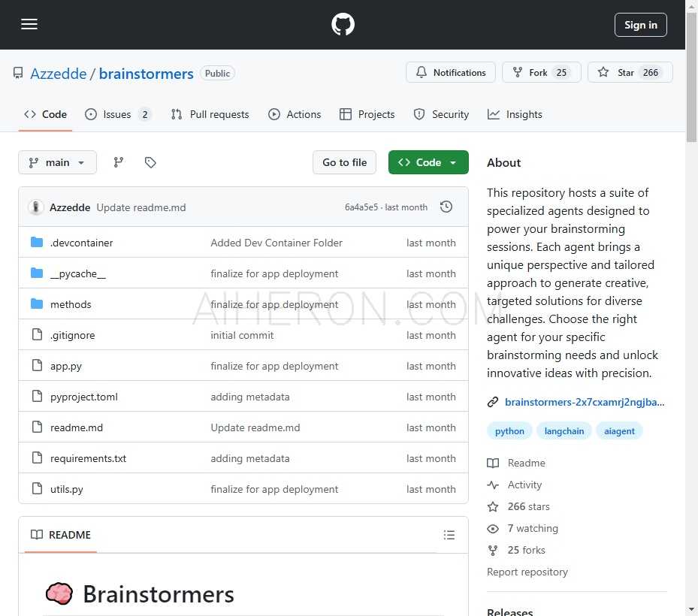Open the Go to file search

[x=344, y=162]
